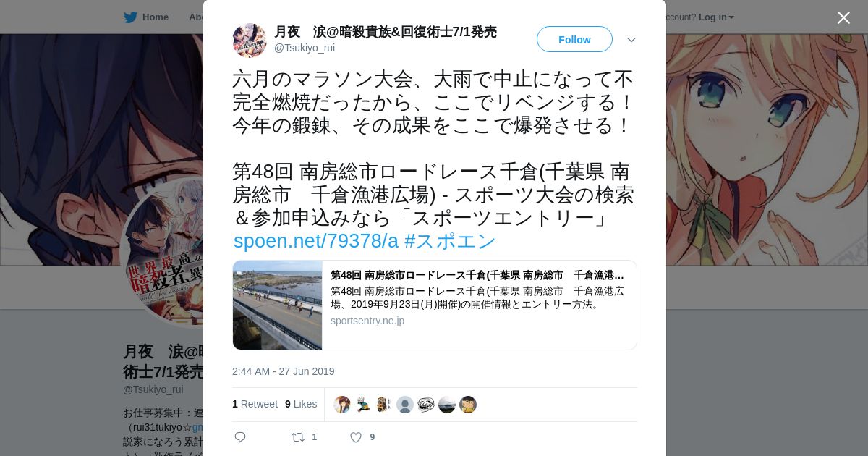Screen dimensions: 868x456
Task: Click the reply speech bubble icon
Action: point(240,437)
